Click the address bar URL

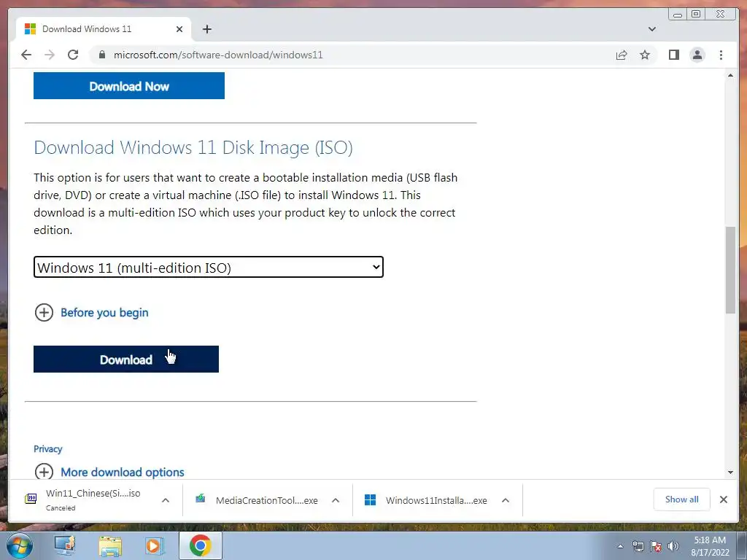pyautogui.click(x=218, y=55)
